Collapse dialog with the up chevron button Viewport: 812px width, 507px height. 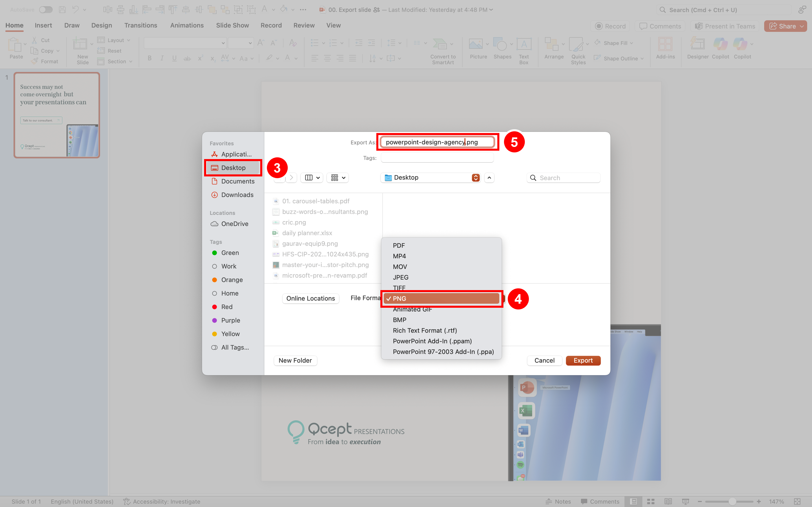click(x=489, y=178)
